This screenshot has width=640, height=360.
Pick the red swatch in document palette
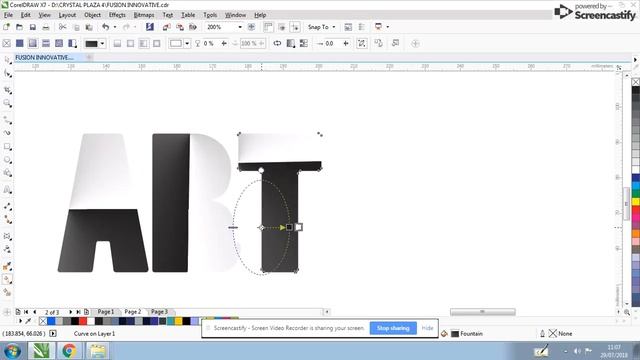83,321
